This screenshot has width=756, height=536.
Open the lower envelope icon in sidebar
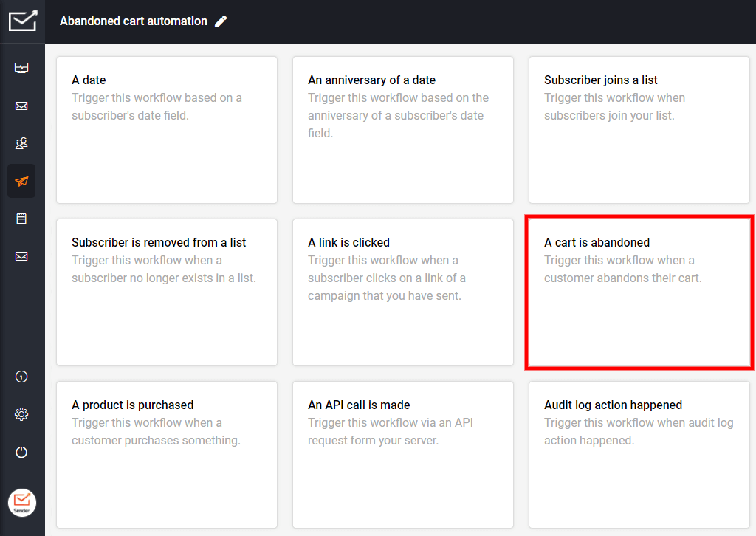(x=21, y=256)
